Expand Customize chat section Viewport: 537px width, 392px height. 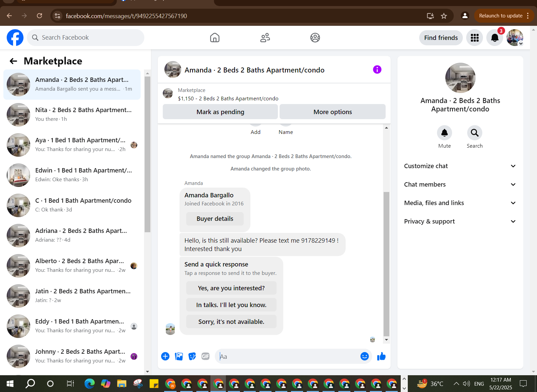(x=460, y=166)
